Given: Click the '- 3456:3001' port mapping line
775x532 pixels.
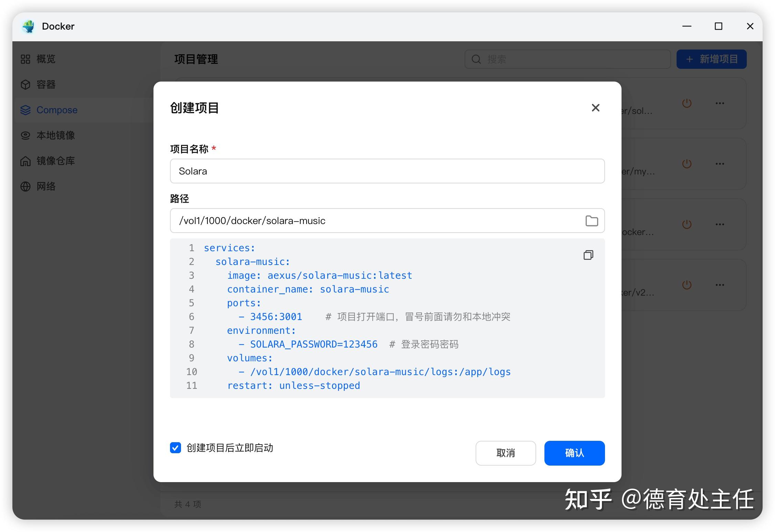Looking at the screenshot, I should point(270,317).
